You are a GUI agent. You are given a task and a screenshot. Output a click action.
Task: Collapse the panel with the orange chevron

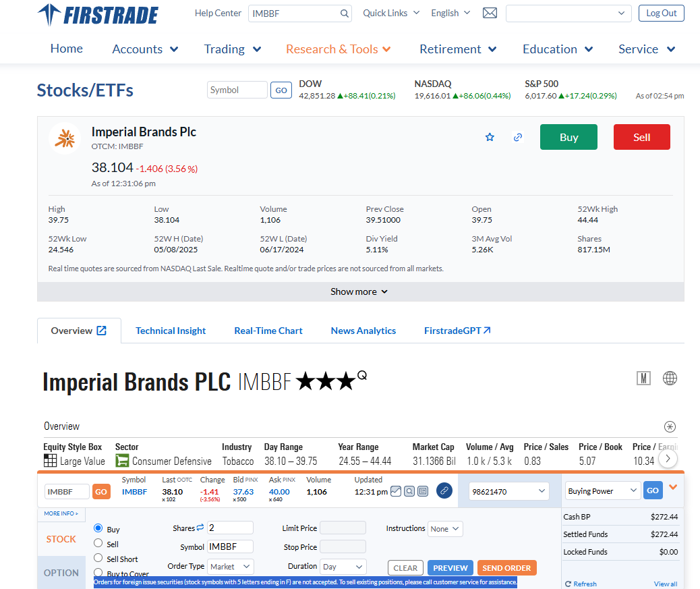673,487
